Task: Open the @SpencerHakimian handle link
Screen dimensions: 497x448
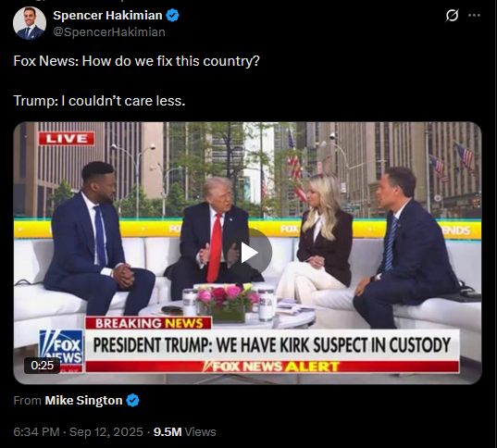Action: [x=109, y=32]
